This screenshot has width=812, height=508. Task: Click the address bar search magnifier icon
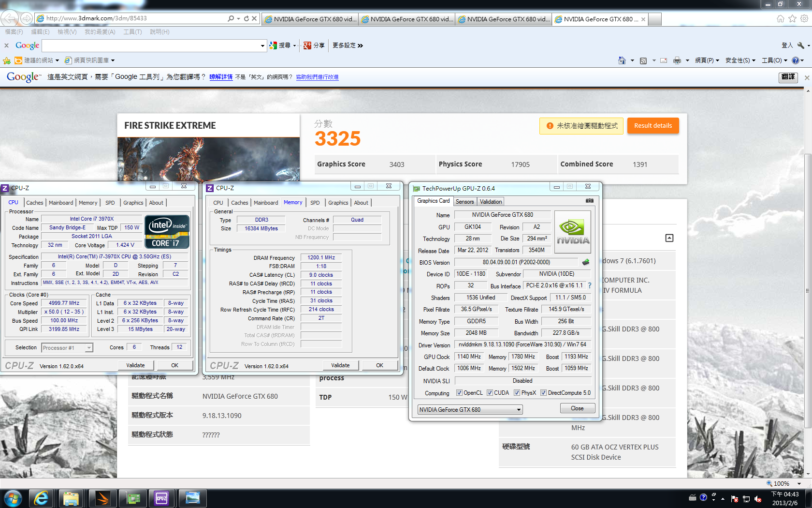231,18
